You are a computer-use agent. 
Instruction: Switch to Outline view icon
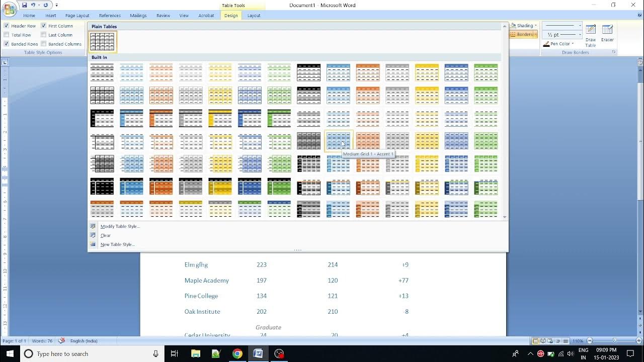558,341
